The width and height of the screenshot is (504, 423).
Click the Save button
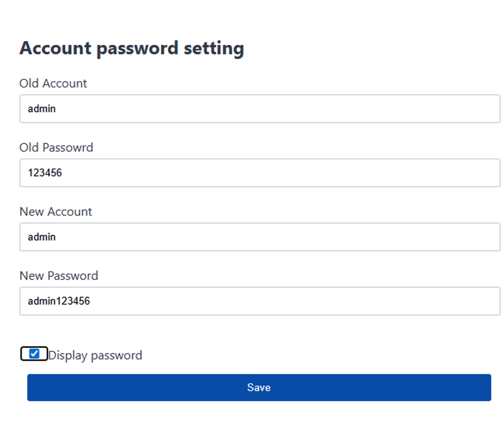click(x=259, y=387)
